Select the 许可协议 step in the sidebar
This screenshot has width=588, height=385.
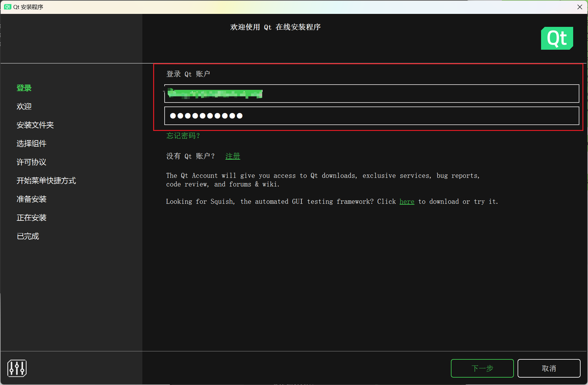click(31, 162)
